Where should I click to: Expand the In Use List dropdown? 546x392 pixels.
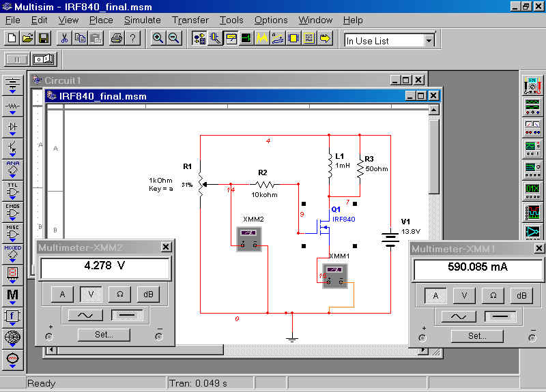point(429,41)
